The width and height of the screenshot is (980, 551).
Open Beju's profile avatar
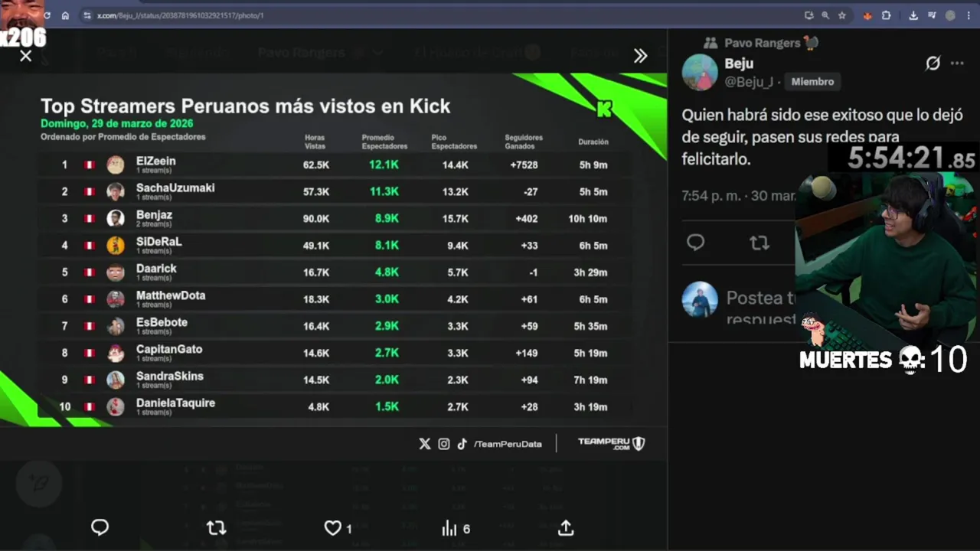[x=700, y=73]
